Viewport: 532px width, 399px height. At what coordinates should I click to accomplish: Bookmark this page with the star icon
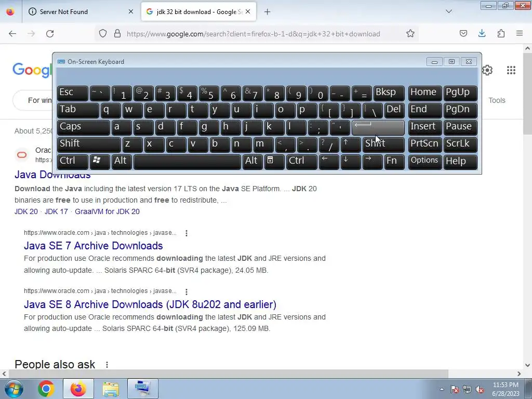click(410, 34)
